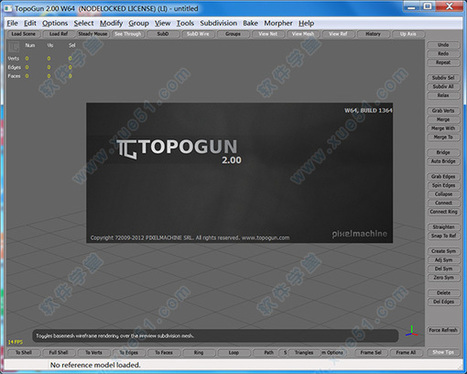
Task: Toggle SubD Wire rendering
Action: tap(198, 34)
